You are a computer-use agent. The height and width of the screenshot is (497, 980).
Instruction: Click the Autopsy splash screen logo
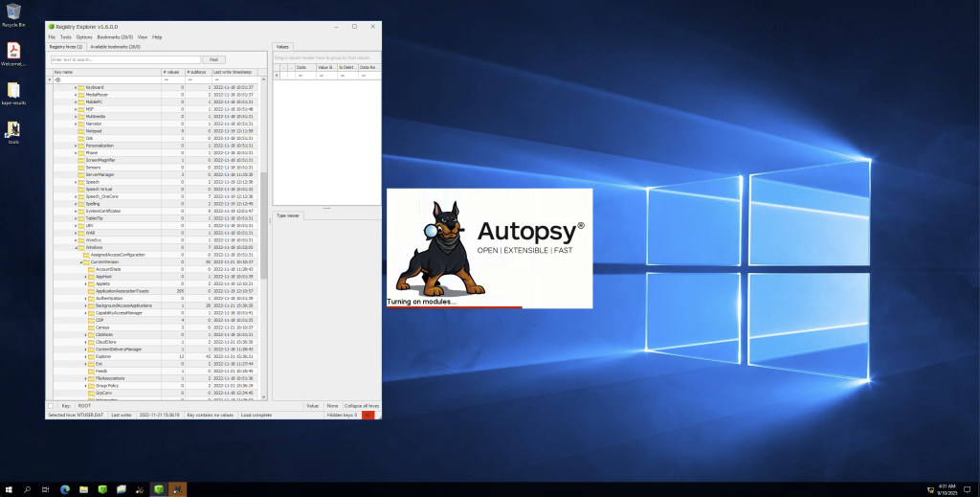point(441,248)
